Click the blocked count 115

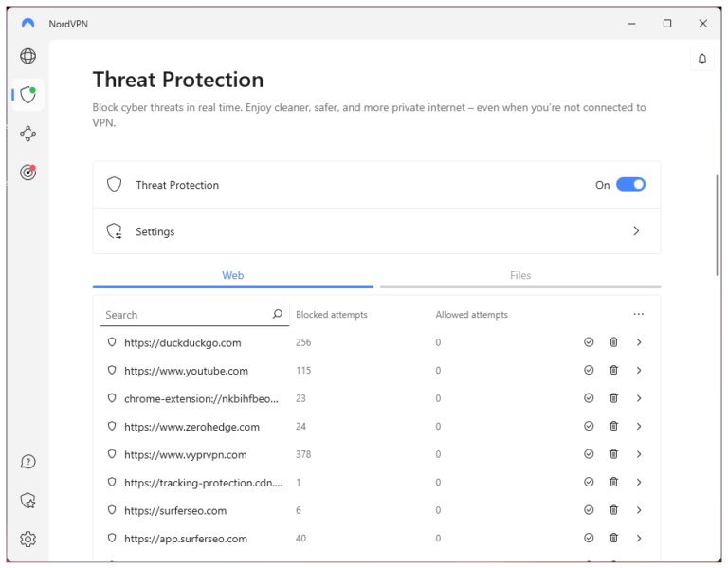tap(303, 370)
